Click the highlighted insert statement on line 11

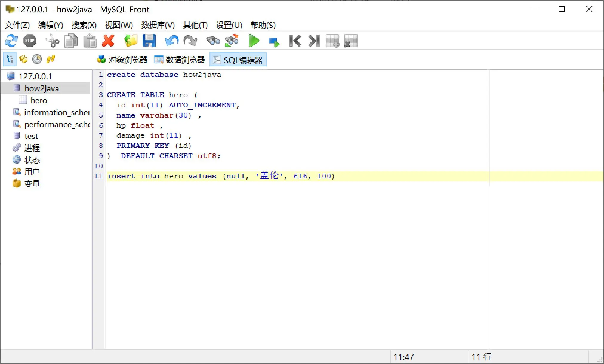[x=221, y=176]
